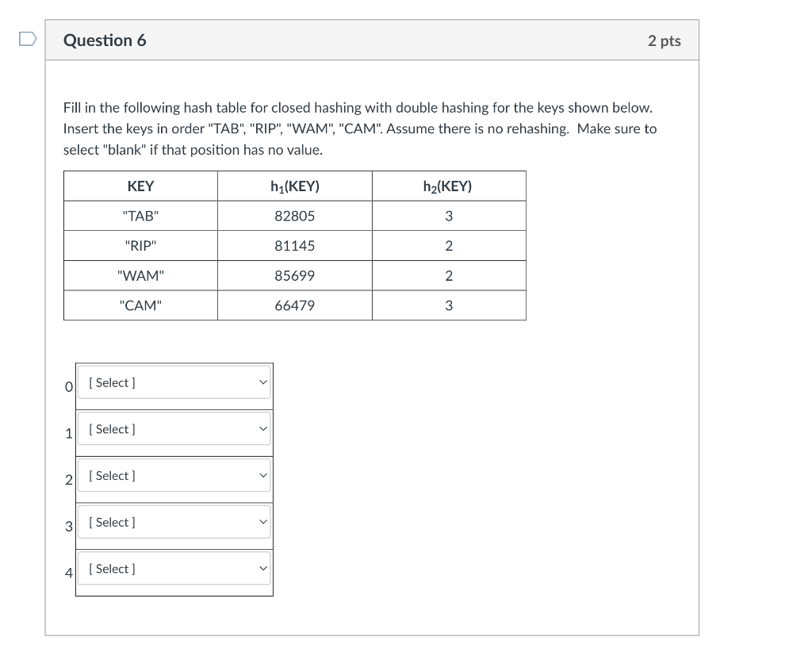This screenshot has width=812, height=664.
Task: Click the h1(KEY) column header
Action: pos(294,186)
